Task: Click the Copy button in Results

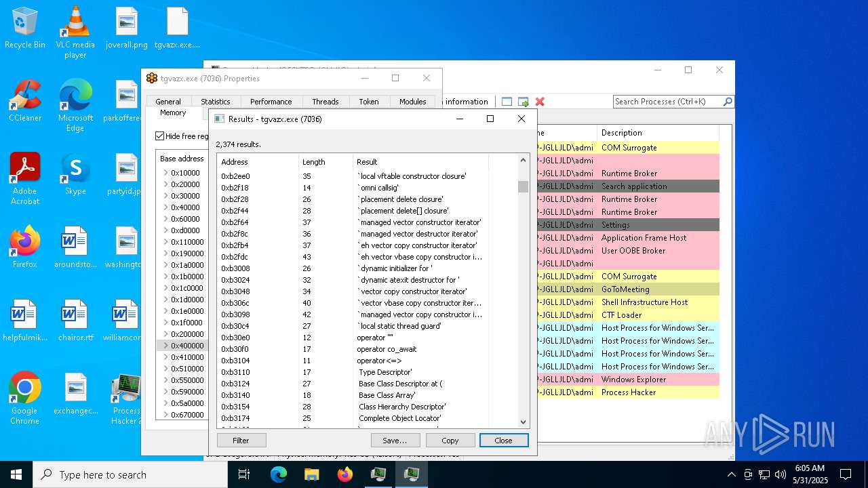Action: 450,441
